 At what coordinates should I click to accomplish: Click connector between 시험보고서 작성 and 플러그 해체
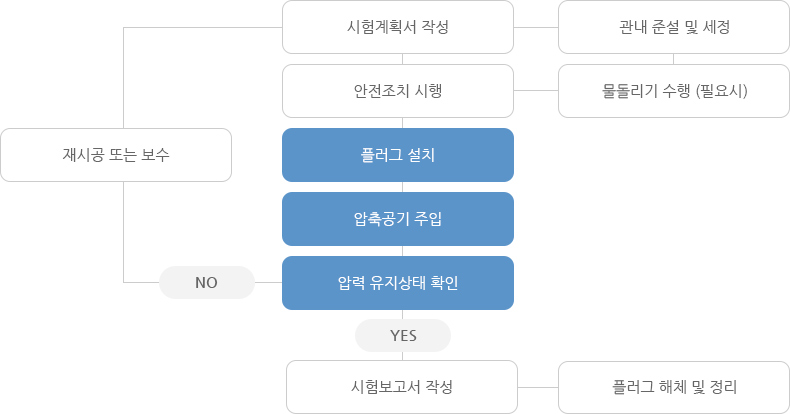[x=538, y=387]
